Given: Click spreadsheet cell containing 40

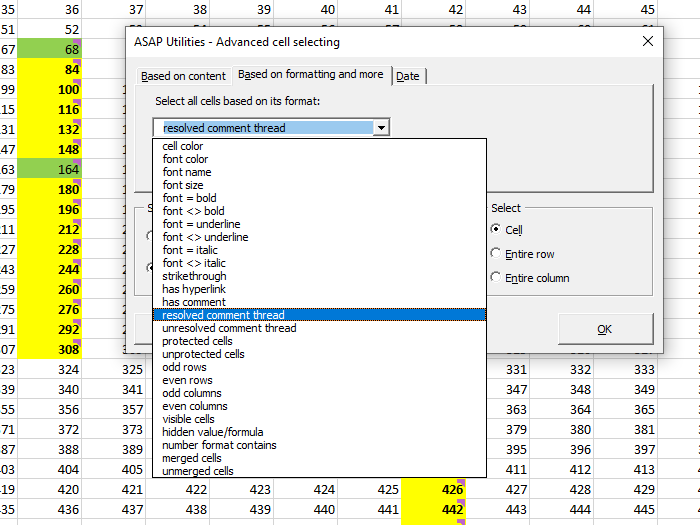Looking at the screenshot, I should pyautogui.click(x=306, y=9).
